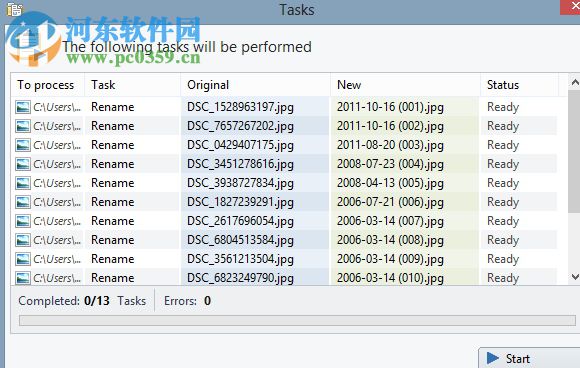Click the image icon for DSC_6823249790.jpg row

[23, 278]
